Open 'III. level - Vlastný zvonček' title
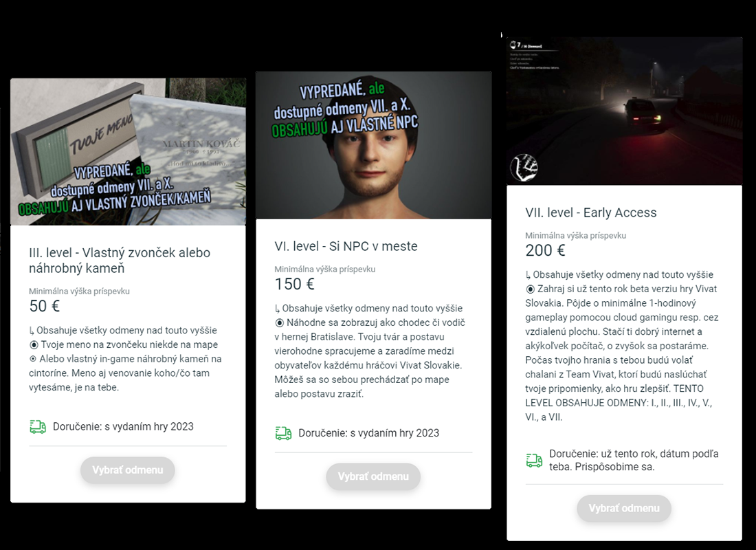Viewport: 756px width, 550px height. (120, 260)
